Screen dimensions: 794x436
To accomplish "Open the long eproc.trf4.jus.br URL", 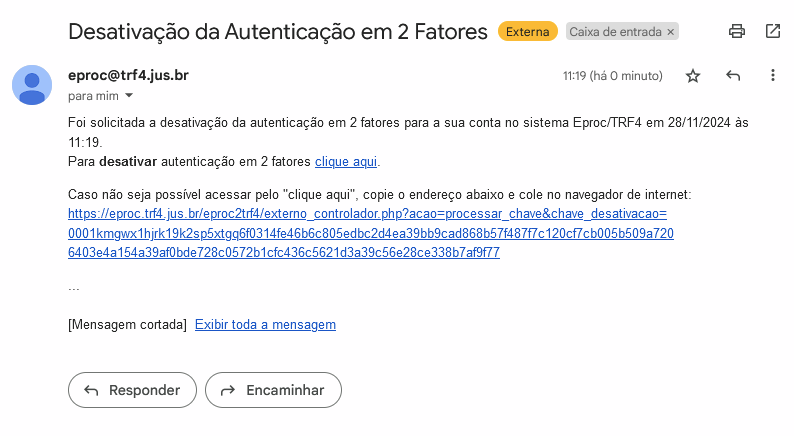I will (370, 233).
